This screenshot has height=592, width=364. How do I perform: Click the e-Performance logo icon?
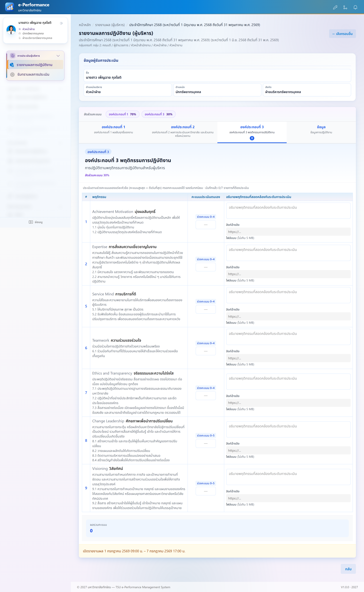[x=10, y=7]
